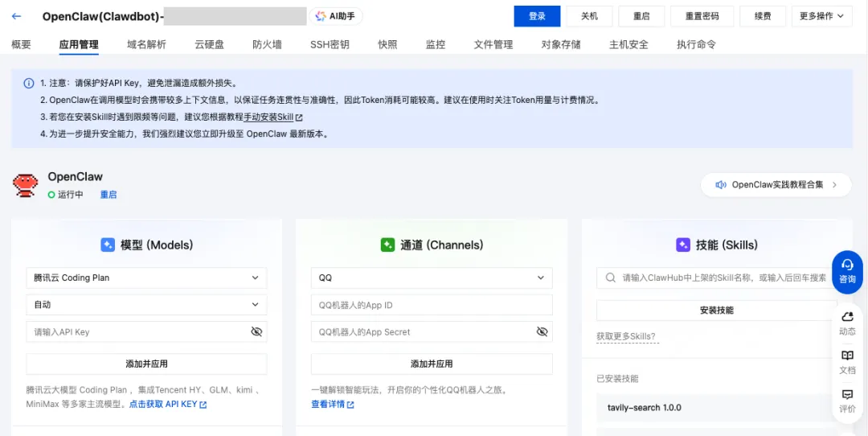Expand the 腾讯云 Coding Plan dropdown
The image size is (868, 436).
coord(147,278)
